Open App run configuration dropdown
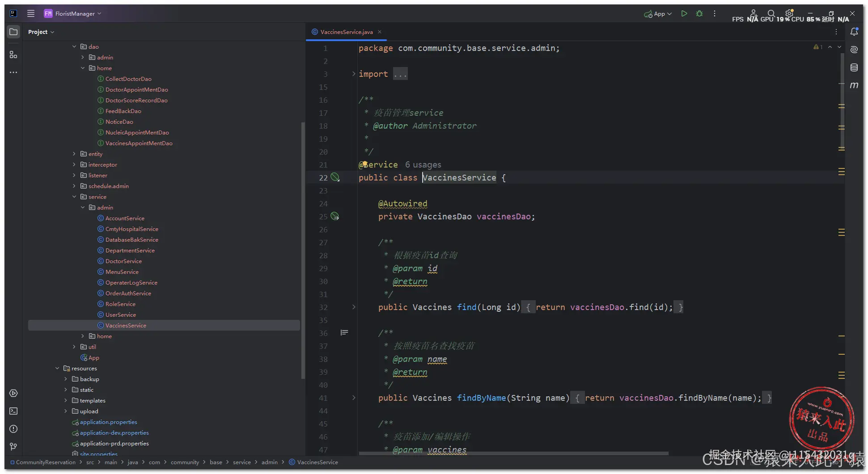868x474 pixels. pyautogui.click(x=658, y=14)
